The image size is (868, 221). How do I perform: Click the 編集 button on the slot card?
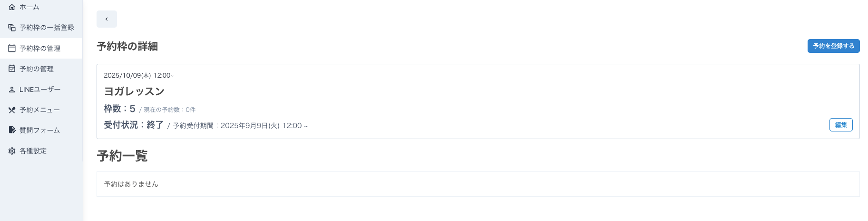[840, 125]
